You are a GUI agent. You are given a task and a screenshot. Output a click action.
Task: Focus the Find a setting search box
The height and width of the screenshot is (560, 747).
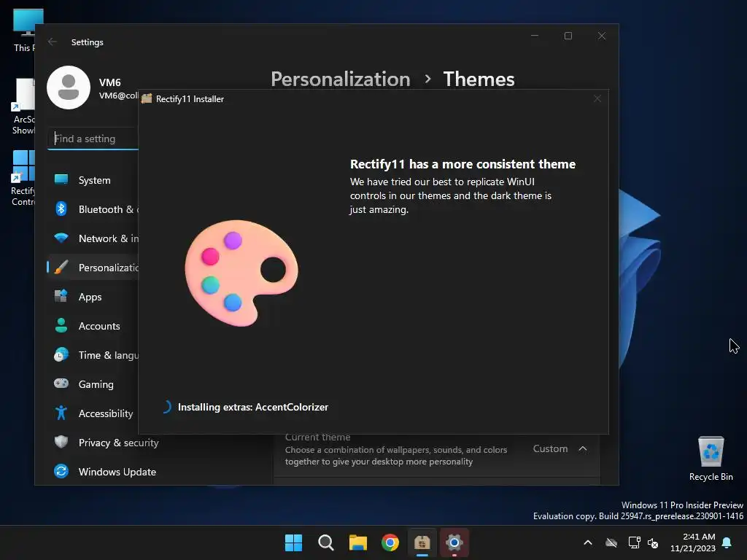coord(93,139)
